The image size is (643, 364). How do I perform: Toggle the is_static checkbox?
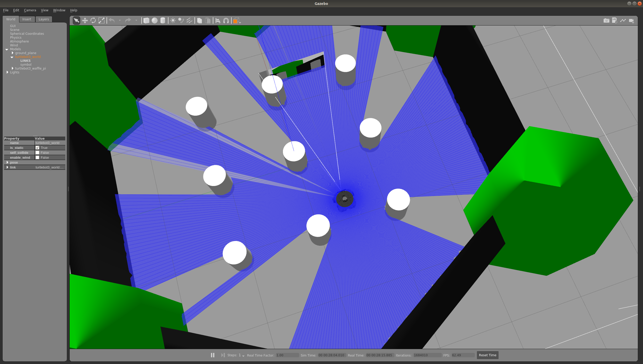coord(37,148)
